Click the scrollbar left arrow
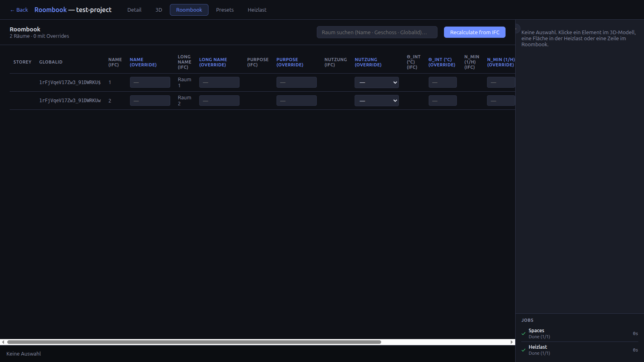The width and height of the screenshot is (644, 362). click(x=3, y=342)
